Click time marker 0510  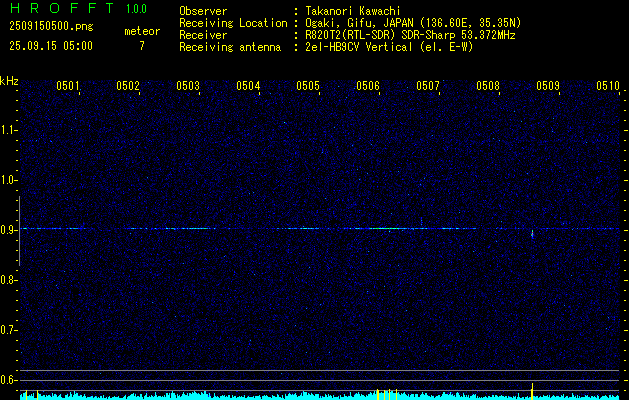(x=608, y=86)
